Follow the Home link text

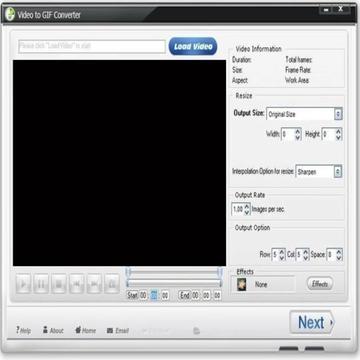pos(89,331)
